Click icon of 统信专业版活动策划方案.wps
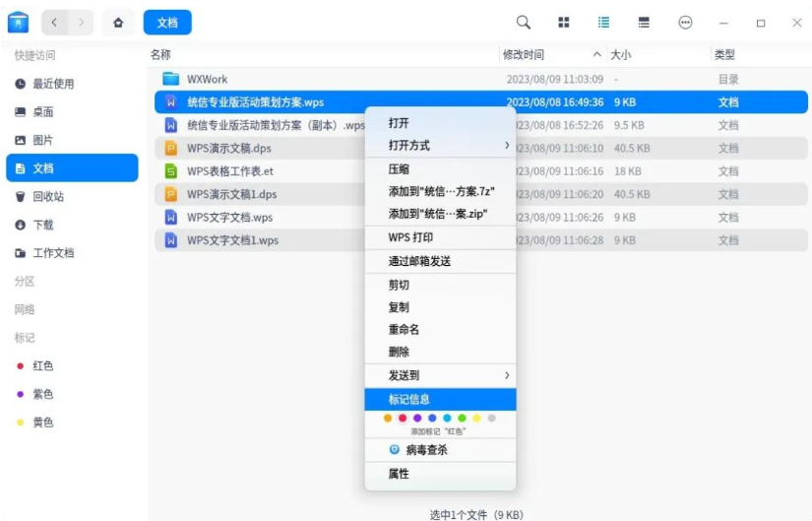The width and height of the screenshot is (812, 521). 171,102
